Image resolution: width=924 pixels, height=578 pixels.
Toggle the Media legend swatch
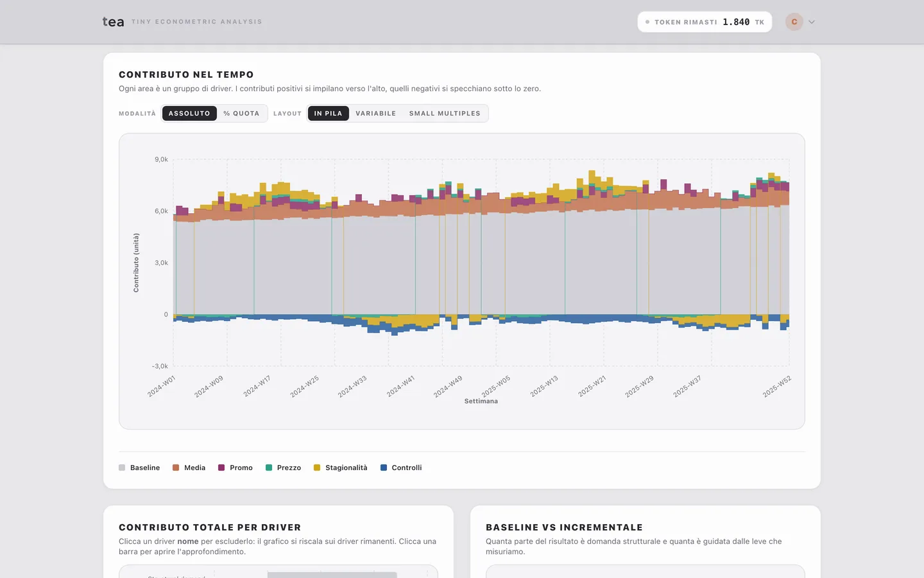click(176, 468)
